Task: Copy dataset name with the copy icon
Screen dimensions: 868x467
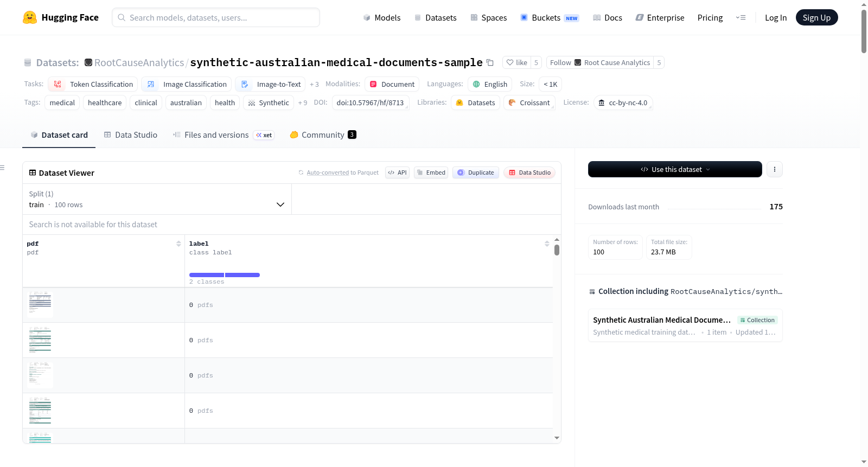Action: (x=490, y=62)
